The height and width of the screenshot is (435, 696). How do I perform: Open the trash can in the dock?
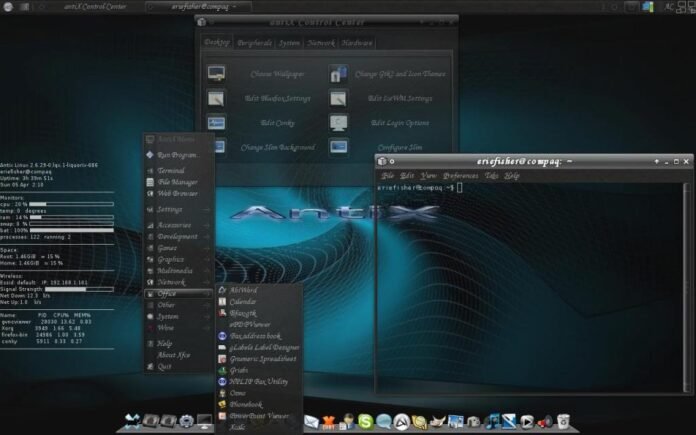coord(564,422)
